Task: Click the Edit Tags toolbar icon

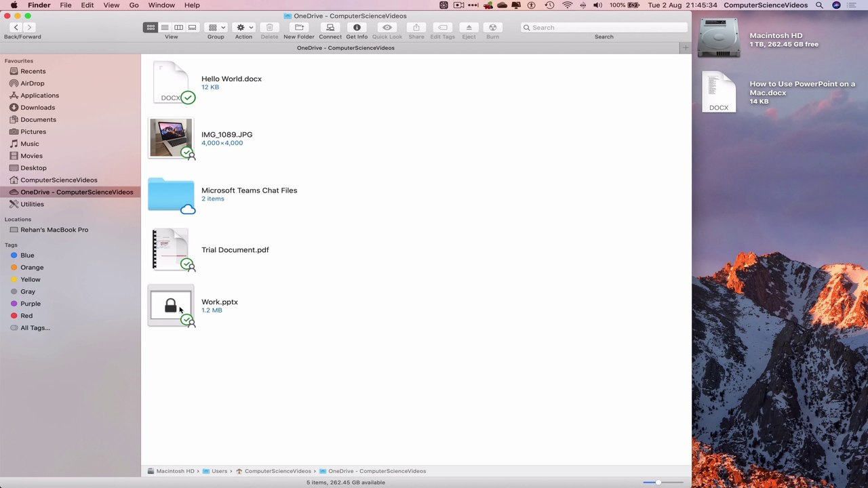Action: 443,27
